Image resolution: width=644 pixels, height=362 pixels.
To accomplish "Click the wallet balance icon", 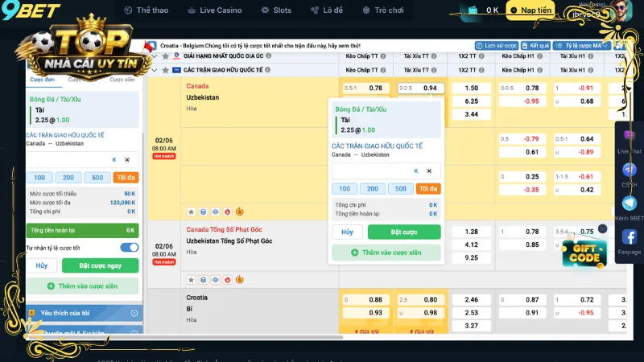I will click(x=473, y=10).
